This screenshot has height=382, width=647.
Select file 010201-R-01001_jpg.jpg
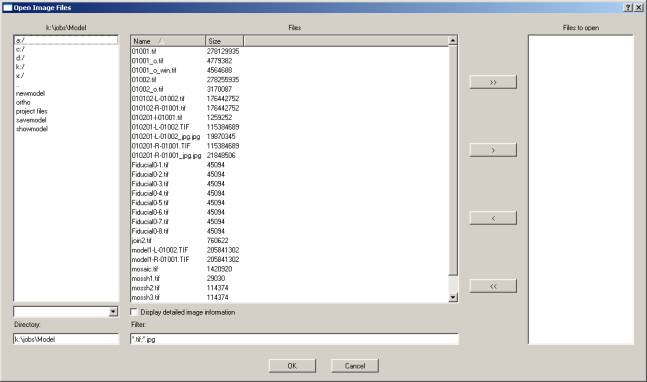166,156
